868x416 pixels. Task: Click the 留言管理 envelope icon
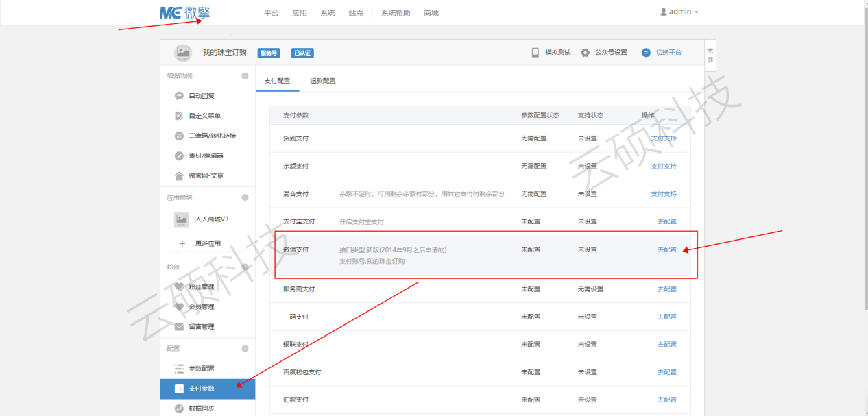coord(179,327)
